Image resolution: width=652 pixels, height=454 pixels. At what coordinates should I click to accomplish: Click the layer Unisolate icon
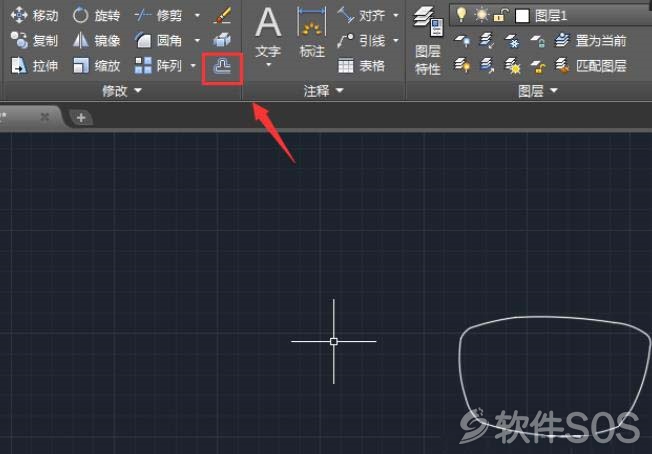point(487,66)
